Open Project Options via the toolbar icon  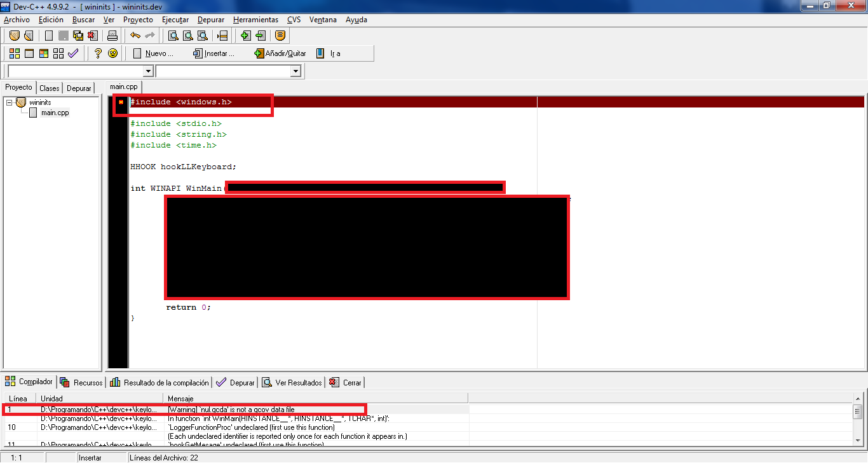[x=280, y=36]
